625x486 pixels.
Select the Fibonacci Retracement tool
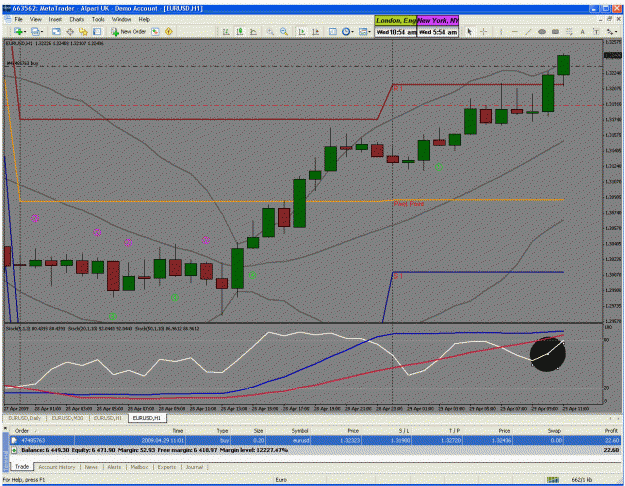[x=569, y=32]
